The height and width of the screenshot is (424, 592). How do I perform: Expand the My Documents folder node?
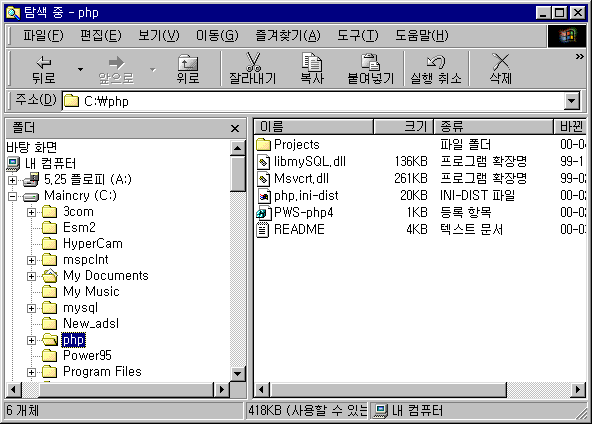pyautogui.click(x=31, y=276)
